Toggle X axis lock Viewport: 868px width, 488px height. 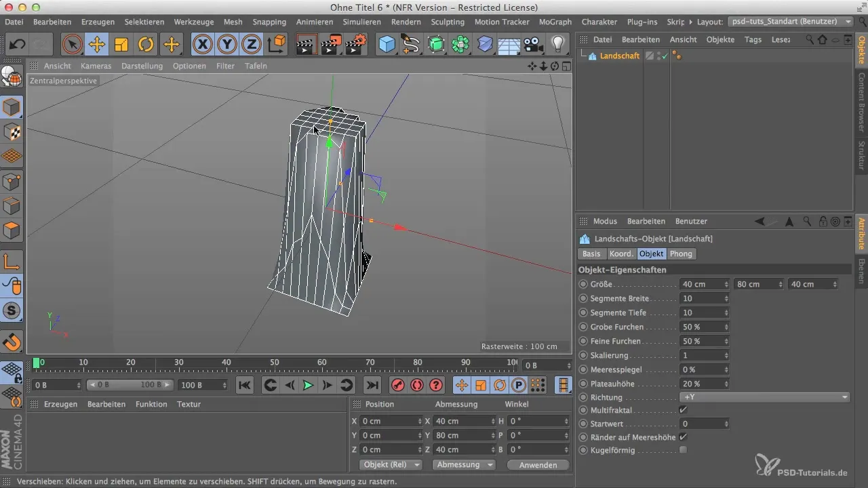[x=202, y=45]
